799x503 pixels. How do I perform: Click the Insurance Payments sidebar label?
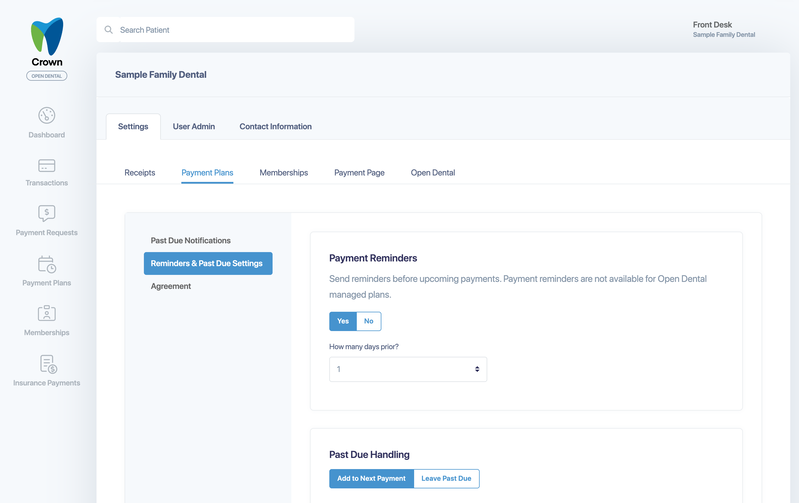click(46, 383)
